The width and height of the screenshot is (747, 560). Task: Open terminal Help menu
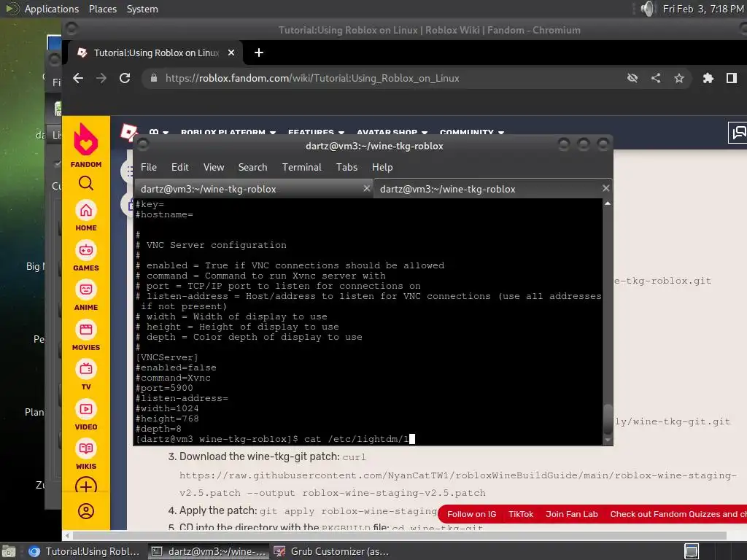(382, 167)
